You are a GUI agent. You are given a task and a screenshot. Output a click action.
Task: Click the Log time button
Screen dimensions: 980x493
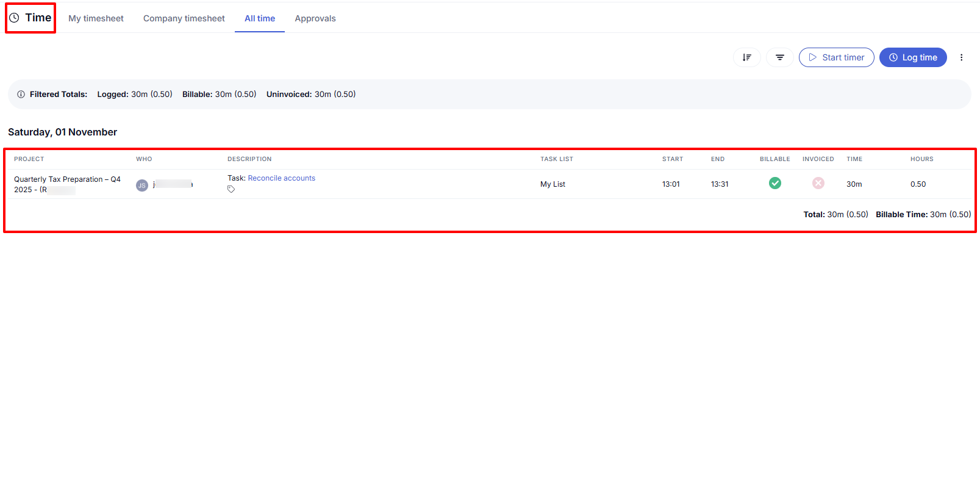(912, 57)
